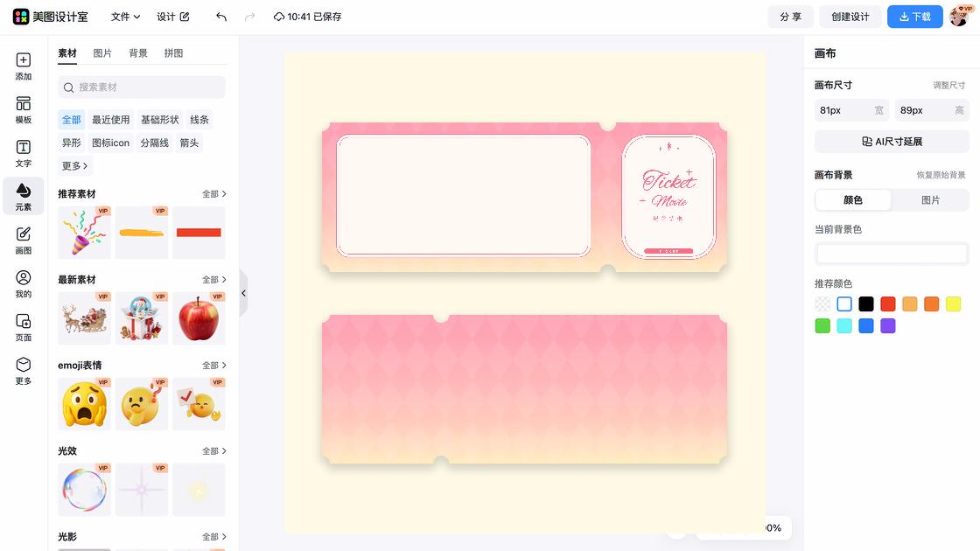Open the 页面 pages sidebar panel
The image size is (980, 551).
23,327
